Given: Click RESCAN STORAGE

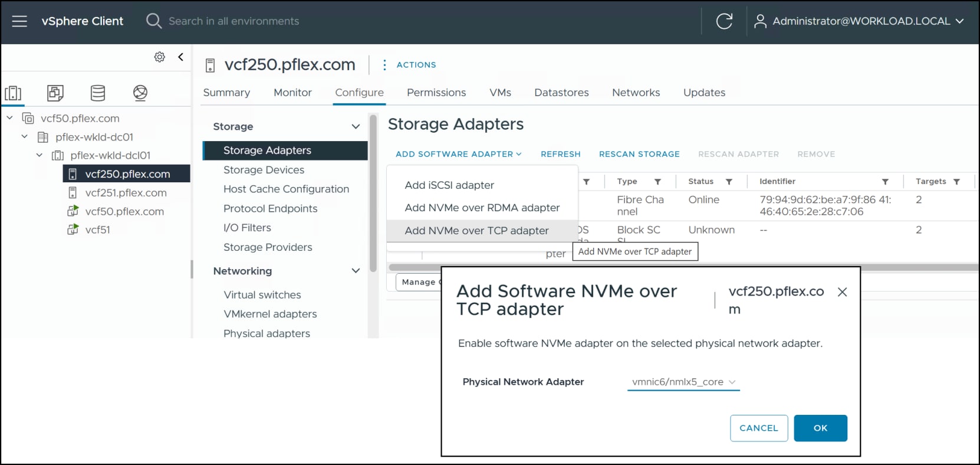Looking at the screenshot, I should (639, 154).
